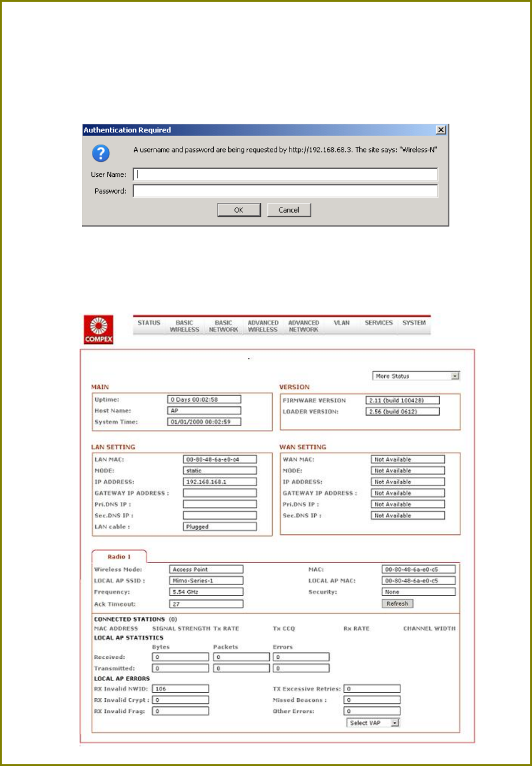Click the Received Bytes field
The width and height of the screenshot is (532, 766).
(181, 657)
